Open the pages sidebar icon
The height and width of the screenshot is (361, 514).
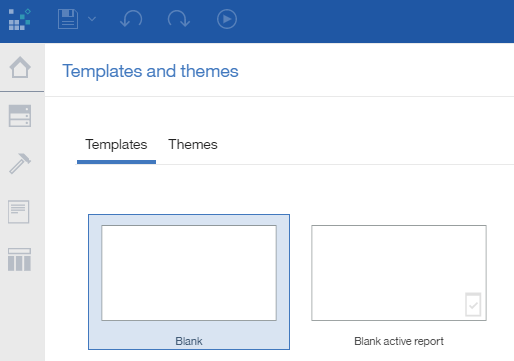click(x=19, y=212)
